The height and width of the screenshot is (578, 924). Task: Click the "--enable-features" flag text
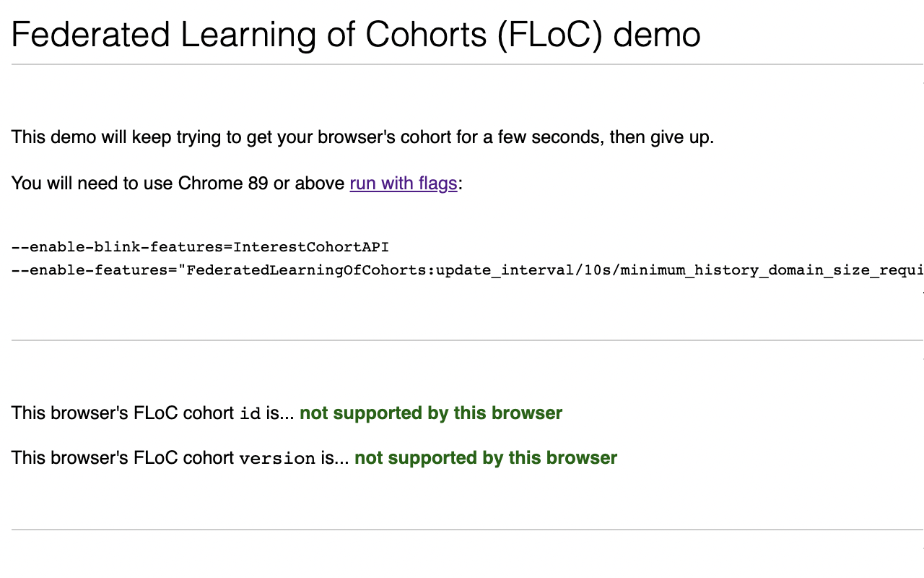[x=92, y=270]
